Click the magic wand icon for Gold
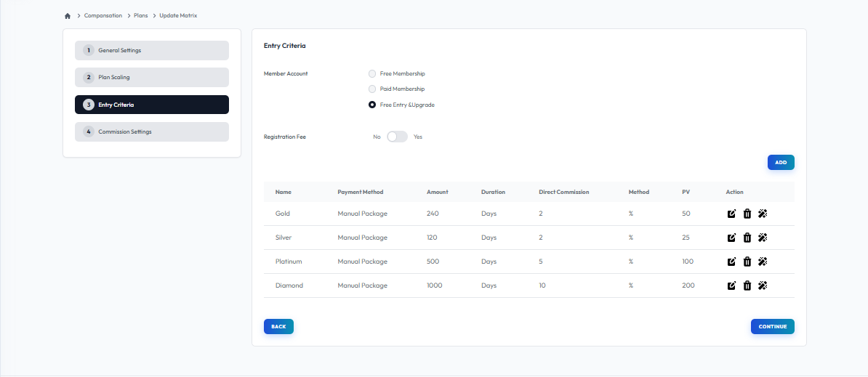 763,214
